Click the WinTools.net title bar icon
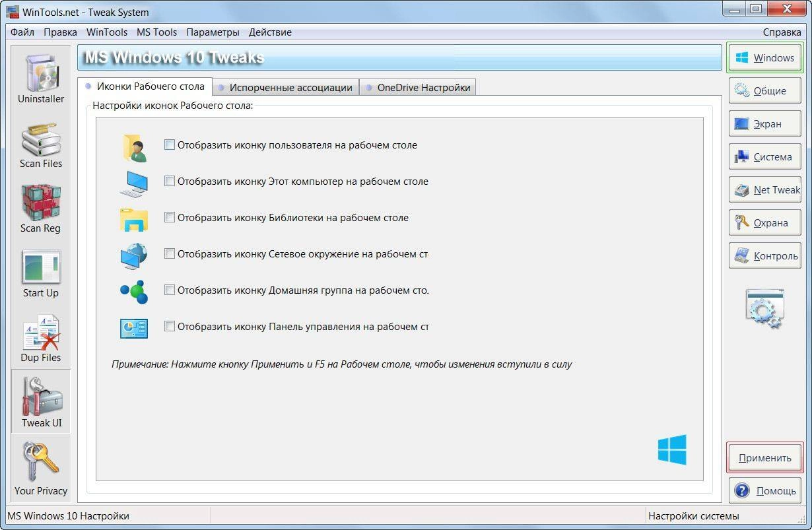This screenshot has width=812, height=530. tap(13, 12)
